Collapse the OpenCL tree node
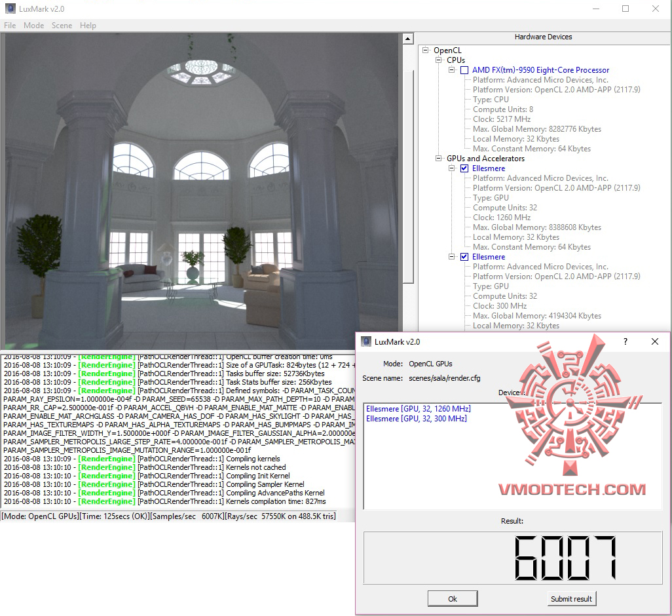This screenshot has height=616, width=672. (425, 50)
